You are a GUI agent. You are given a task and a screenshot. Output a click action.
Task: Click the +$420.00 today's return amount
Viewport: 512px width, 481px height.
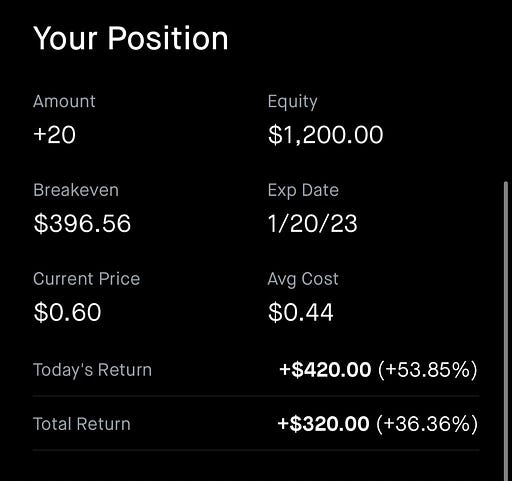click(325, 370)
